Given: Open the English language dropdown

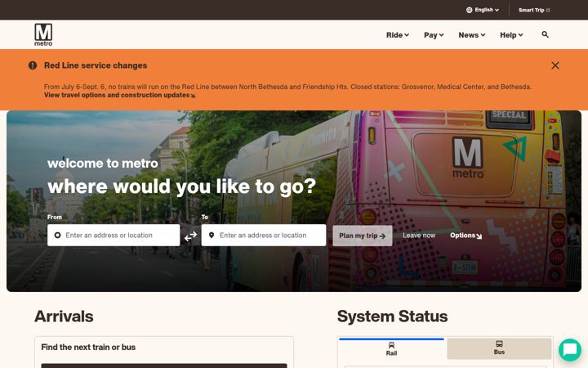Looking at the screenshot, I should pyautogui.click(x=483, y=10).
